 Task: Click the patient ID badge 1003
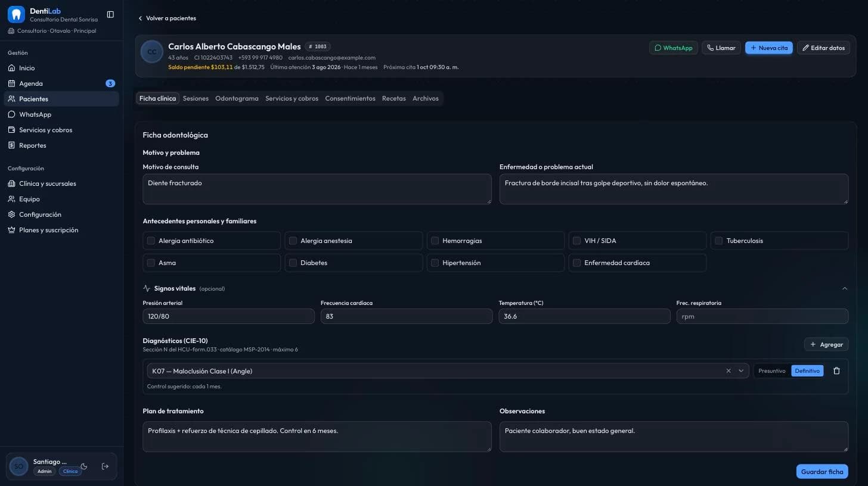point(318,46)
